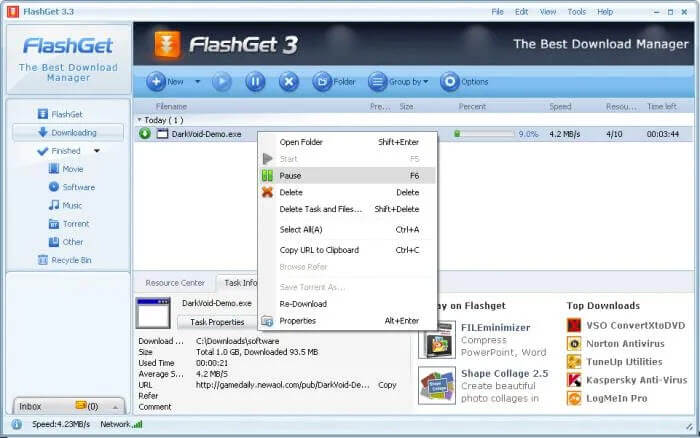Image resolution: width=700 pixels, height=438 pixels.
Task: Open the download Folder toolbar icon
Action: click(x=322, y=82)
